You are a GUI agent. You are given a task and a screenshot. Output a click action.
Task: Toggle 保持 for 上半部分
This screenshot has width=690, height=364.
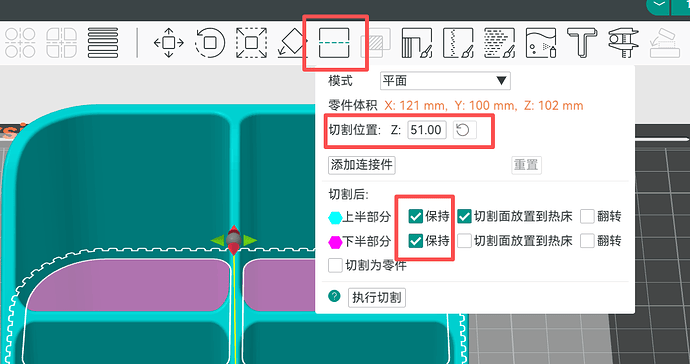pyautogui.click(x=415, y=216)
